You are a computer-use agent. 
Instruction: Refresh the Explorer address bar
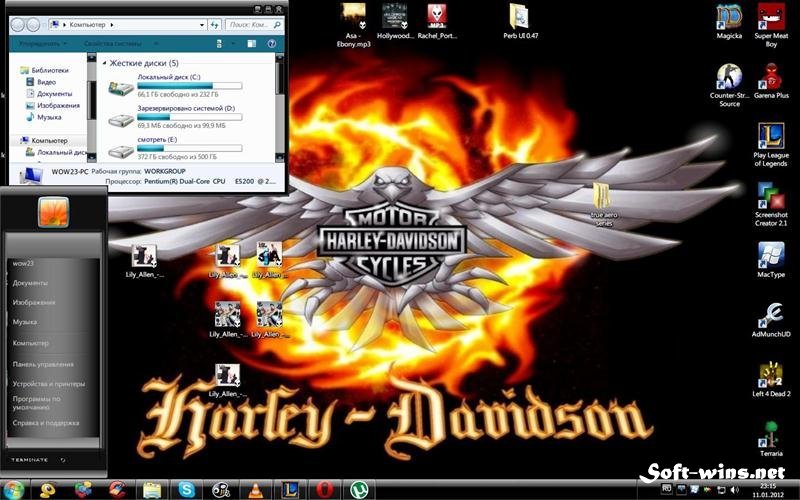tap(215, 24)
